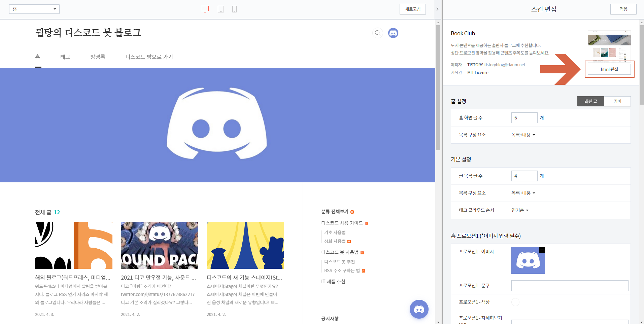The image size is (644, 324).
Task: Click the Book Club skin preview thumbnail
Action: [x=609, y=46]
